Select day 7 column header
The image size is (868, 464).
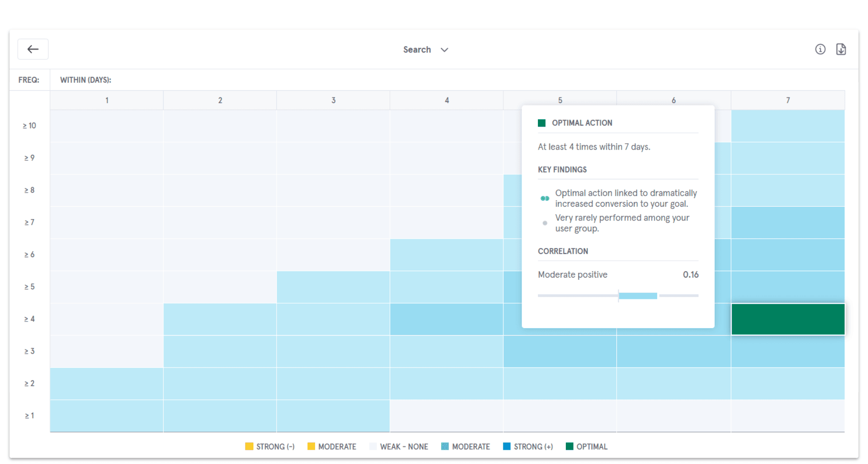point(787,101)
